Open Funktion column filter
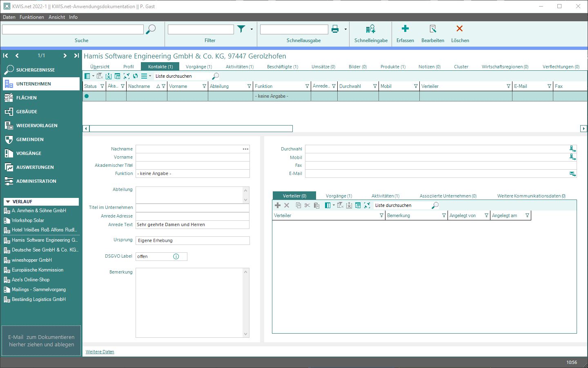The height and width of the screenshot is (368, 588). coord(307,86)
